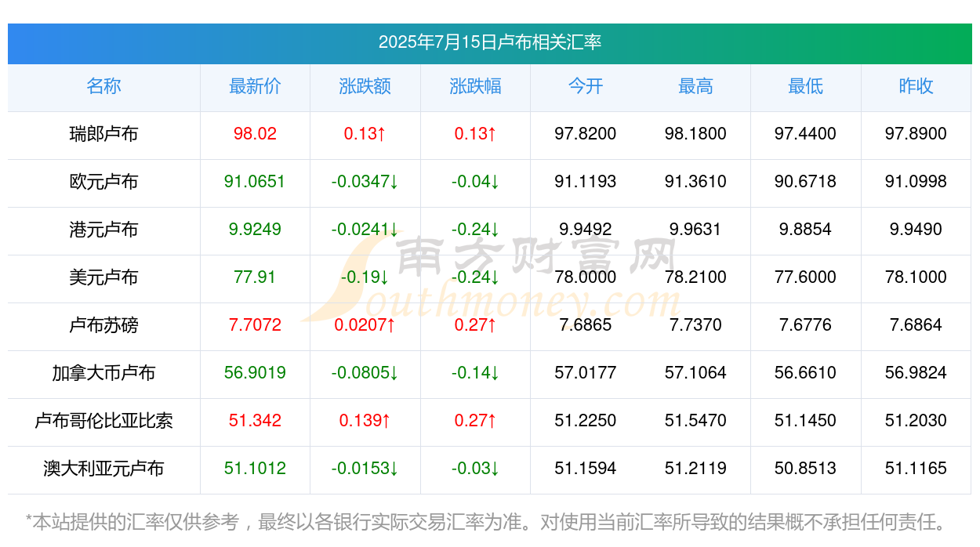Click the change amount -0.0241↓
980x547 pixels.
coord(365,230)
